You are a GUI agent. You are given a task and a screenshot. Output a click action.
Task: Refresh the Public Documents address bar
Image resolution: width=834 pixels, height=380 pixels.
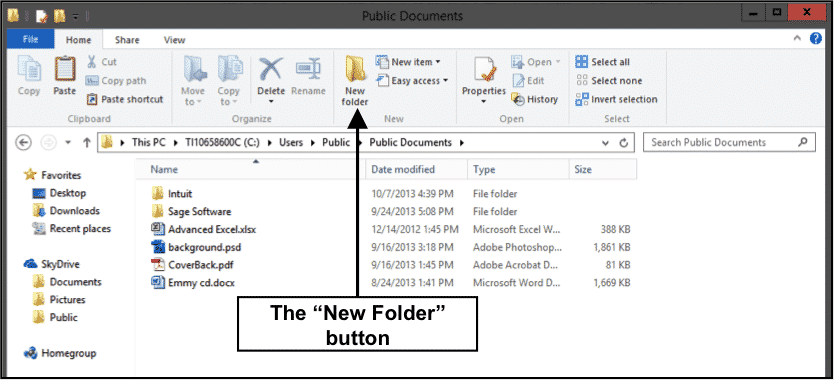[624, 143]
